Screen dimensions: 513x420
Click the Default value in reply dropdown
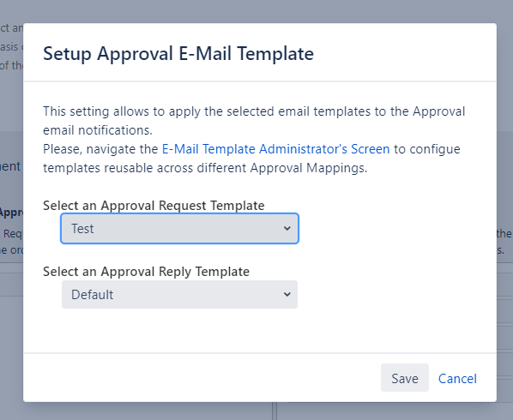[x=93, y=295]
